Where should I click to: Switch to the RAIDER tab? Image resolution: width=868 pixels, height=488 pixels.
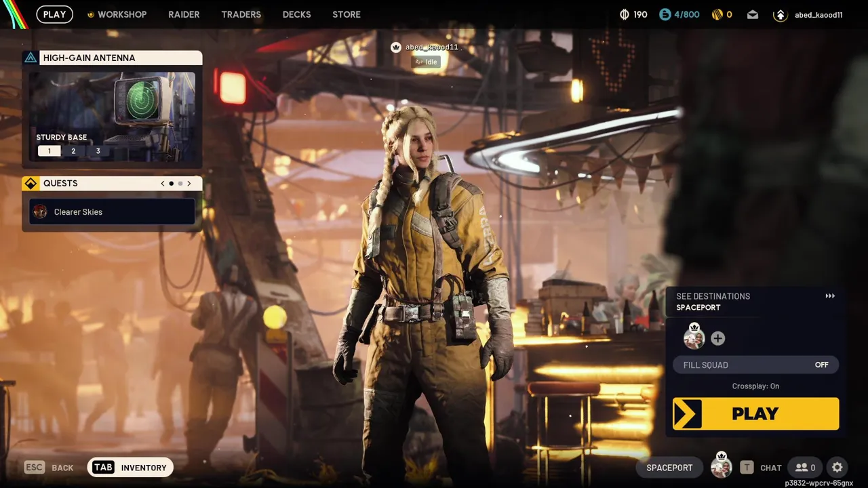tap(184, 14)
